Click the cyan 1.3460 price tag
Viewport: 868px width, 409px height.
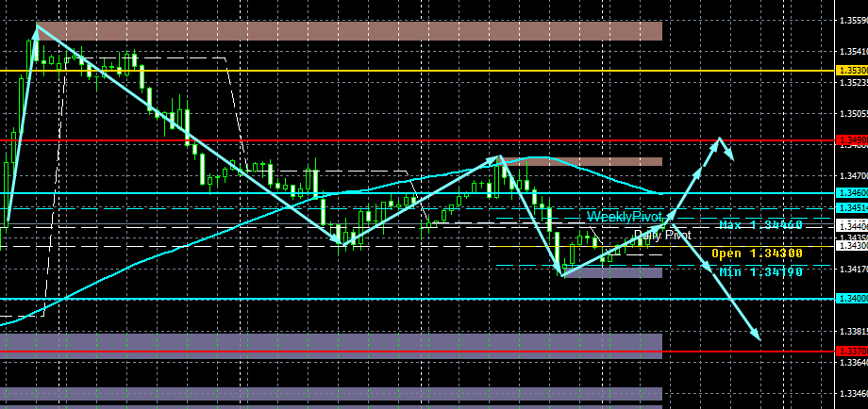pos(851,193)
